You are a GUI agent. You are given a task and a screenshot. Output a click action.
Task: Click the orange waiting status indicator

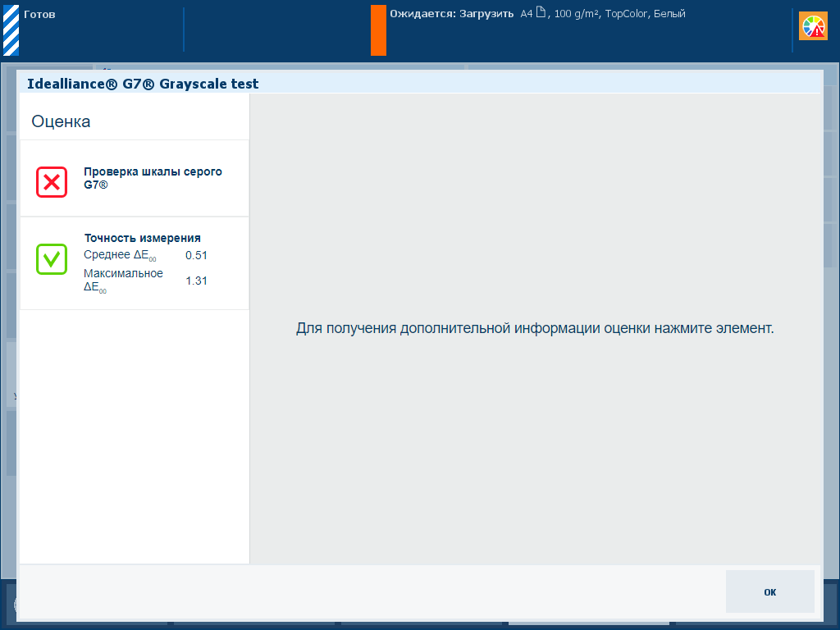(x=378, y=30)
